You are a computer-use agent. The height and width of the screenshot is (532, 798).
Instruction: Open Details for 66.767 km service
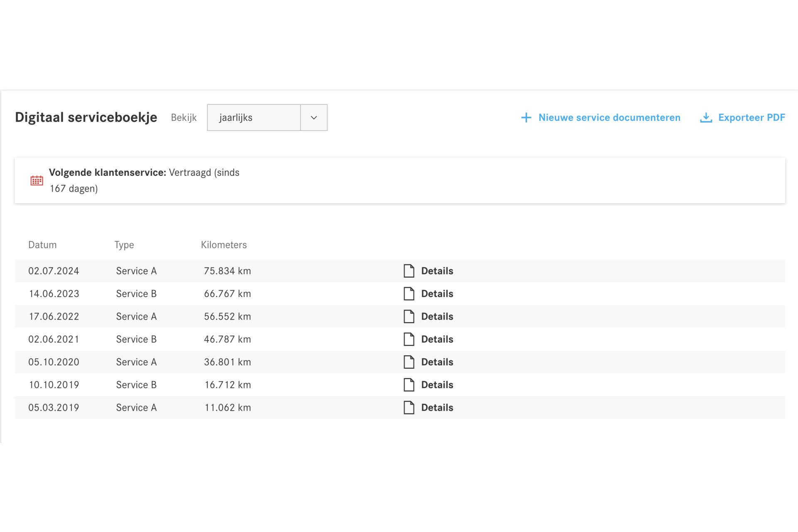[x=437, y=294]
